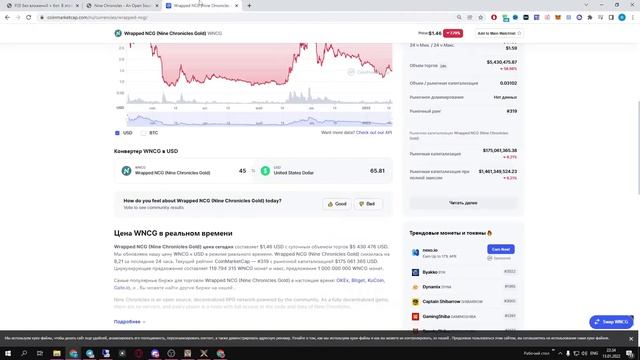Dismiss the cookie notice banner
640x360 pixels.
(x=631, y=339)
